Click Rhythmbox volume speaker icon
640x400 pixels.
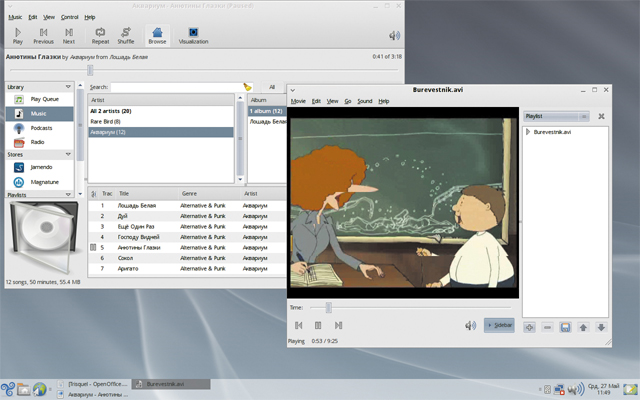(x=394, y=36)
